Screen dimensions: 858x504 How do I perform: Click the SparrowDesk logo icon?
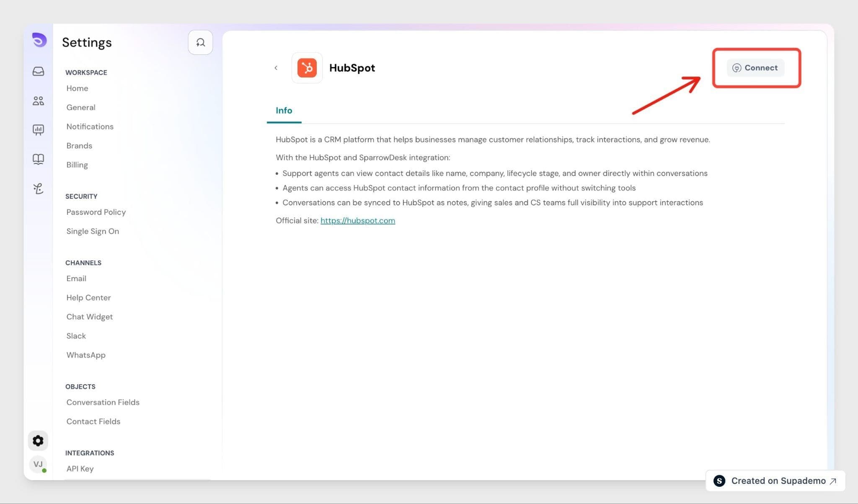click(x=39, y=40)
